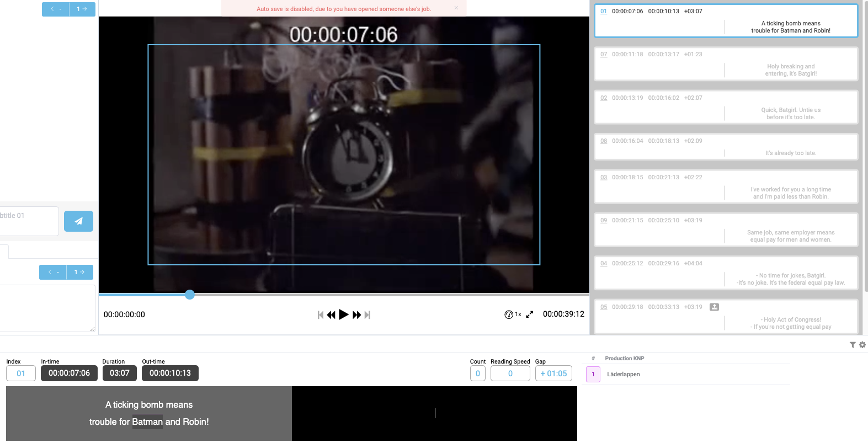868x443 pixels.
Task: Click the black translation text area
Action: (435, 413)
